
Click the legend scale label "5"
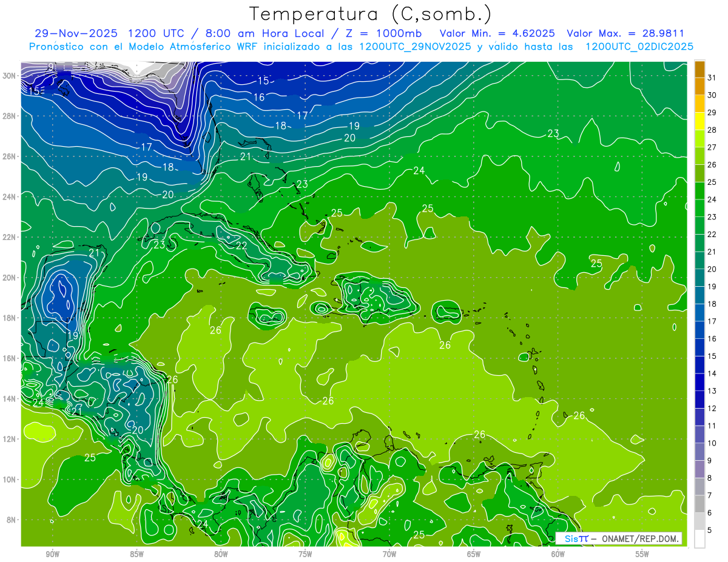click(x=710, y=530)
